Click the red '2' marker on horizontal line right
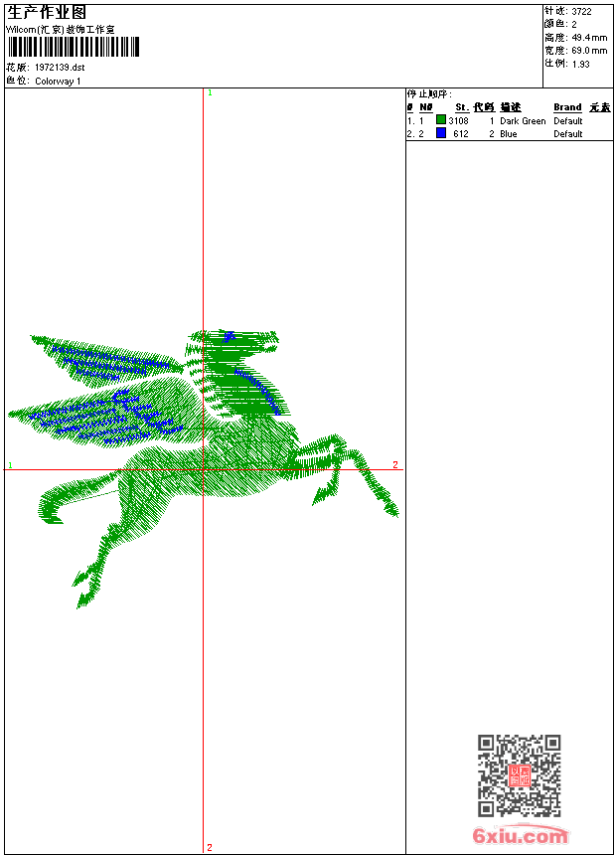This screenshot has width=616, height=855. [395, 464]
